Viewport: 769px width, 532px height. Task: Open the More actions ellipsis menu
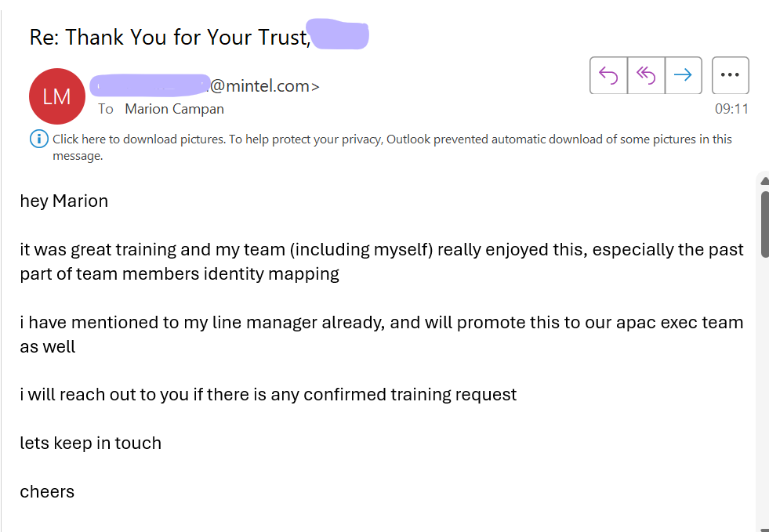point(730,75)
